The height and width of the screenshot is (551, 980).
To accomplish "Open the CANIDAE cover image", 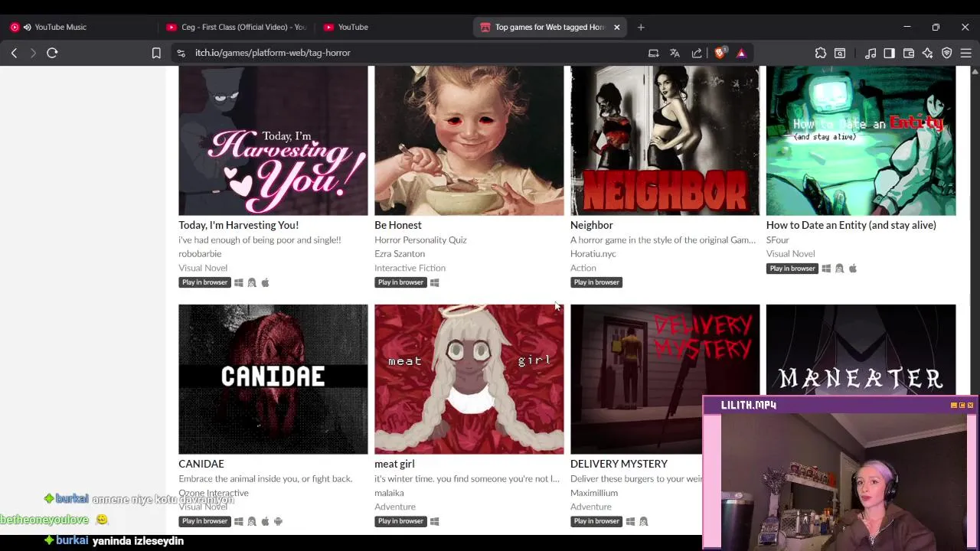I will 273,380.
